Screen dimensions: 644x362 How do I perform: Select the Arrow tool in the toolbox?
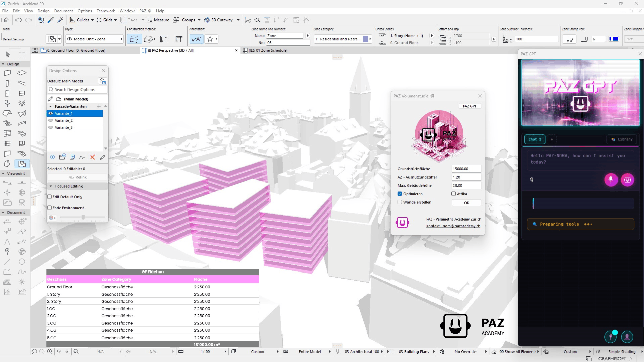pos(7,54)
